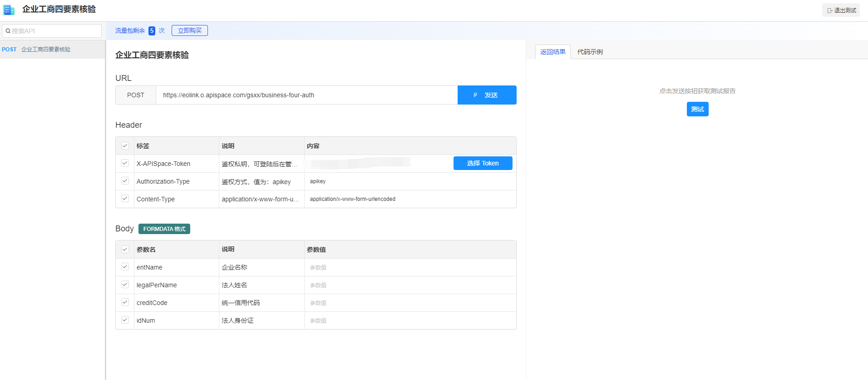This screenshot has width=868, height=380.
Task: Click the 退出测试 exit button
Action: coord(841,10)
